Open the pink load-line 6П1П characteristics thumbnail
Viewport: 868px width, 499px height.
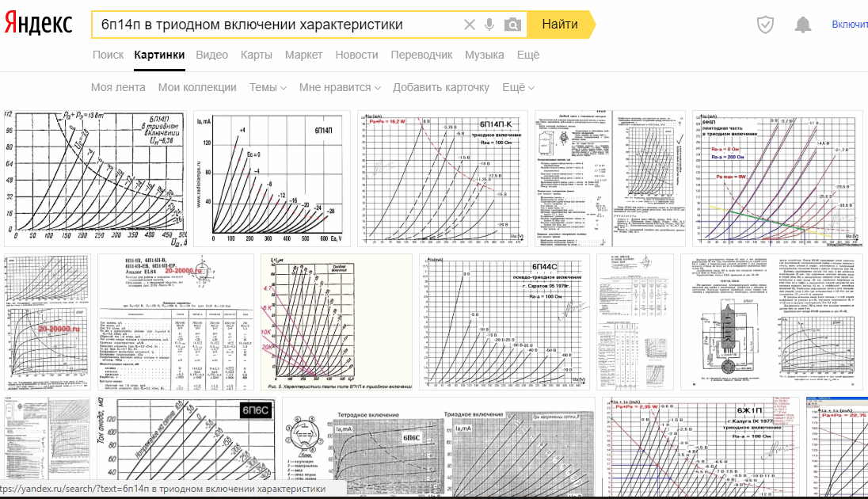click(337, 322)
